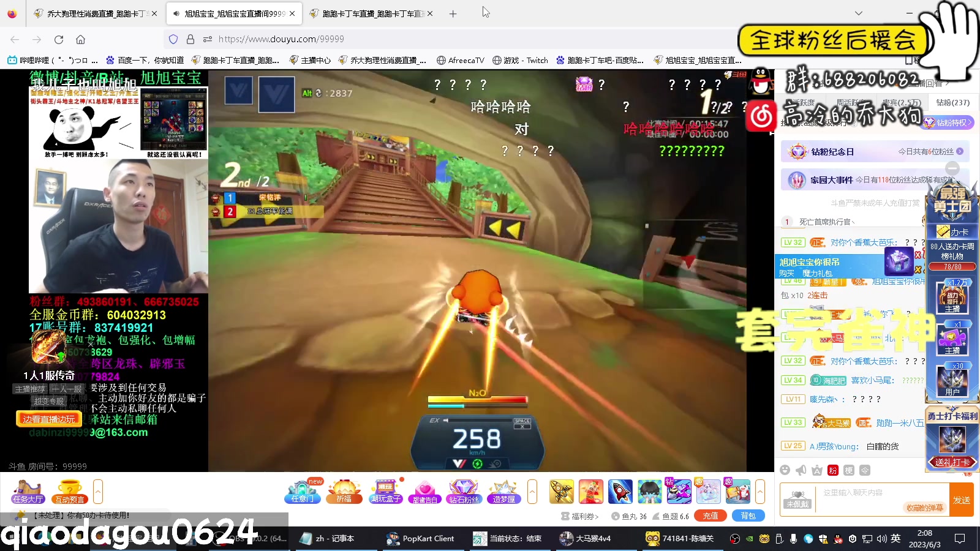Image resolution: width=980 pixels, height=551 pixels.
Task: Collapse the 最强勇士团 widget with minus button
Action: coord(952,168)
